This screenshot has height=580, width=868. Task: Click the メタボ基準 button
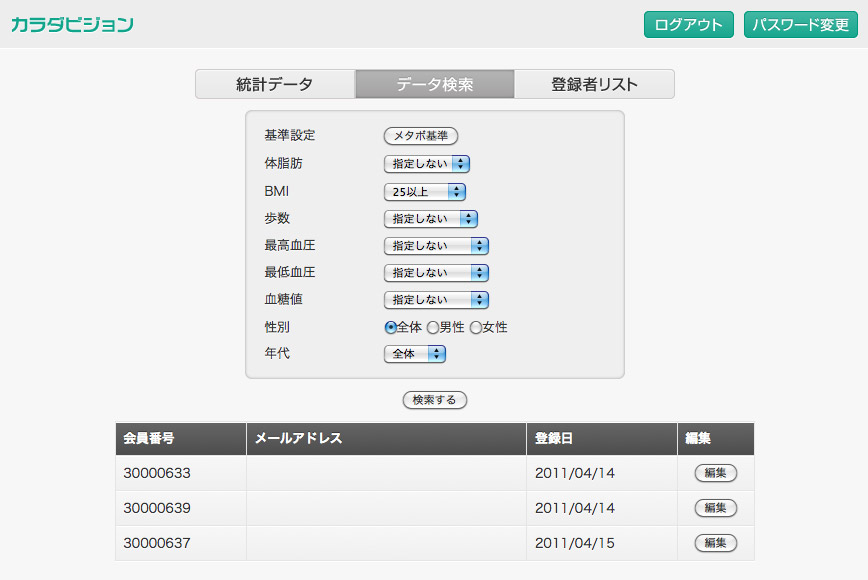(x=421, y=136)
